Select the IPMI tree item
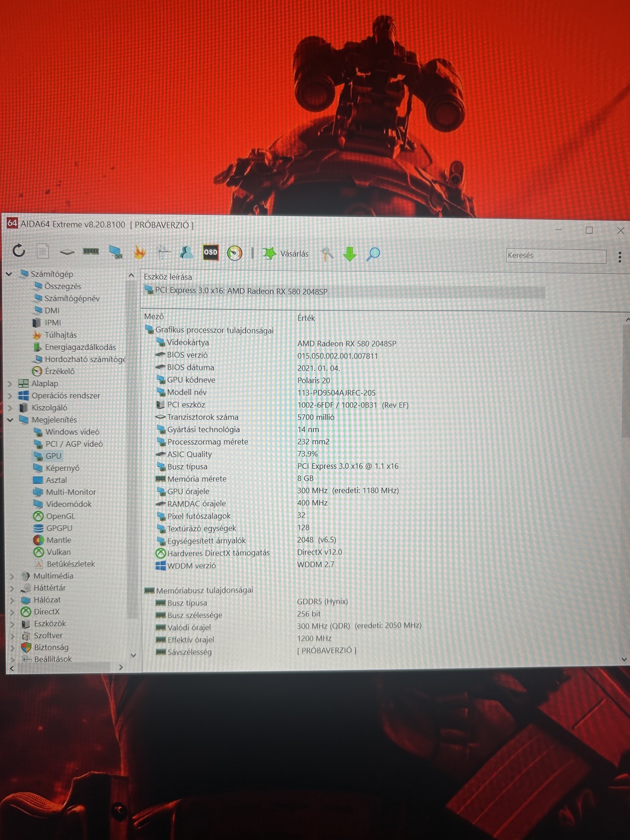 pyautogui.click(x=53, y=323)
